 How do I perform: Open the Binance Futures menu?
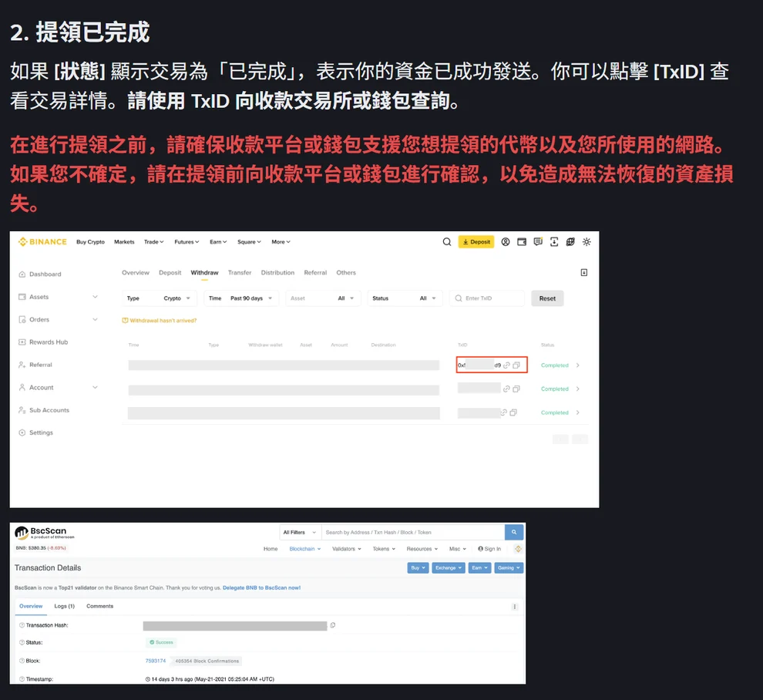click(187, 242)
